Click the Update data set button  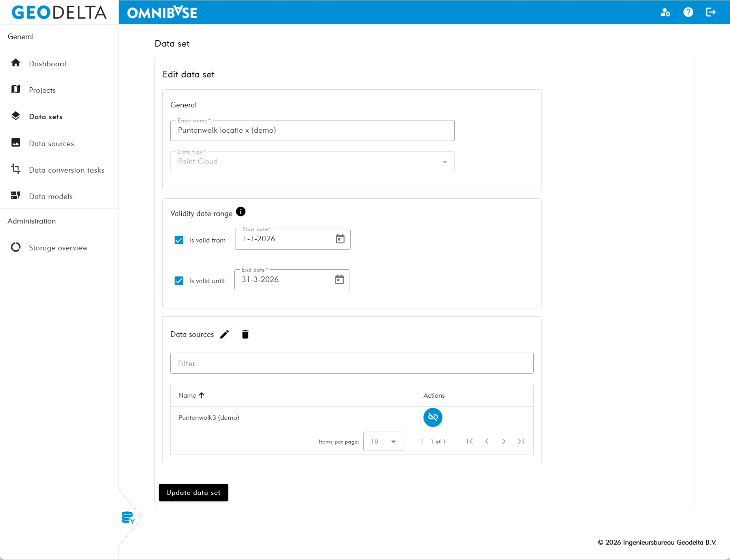(x=193, y=492)
